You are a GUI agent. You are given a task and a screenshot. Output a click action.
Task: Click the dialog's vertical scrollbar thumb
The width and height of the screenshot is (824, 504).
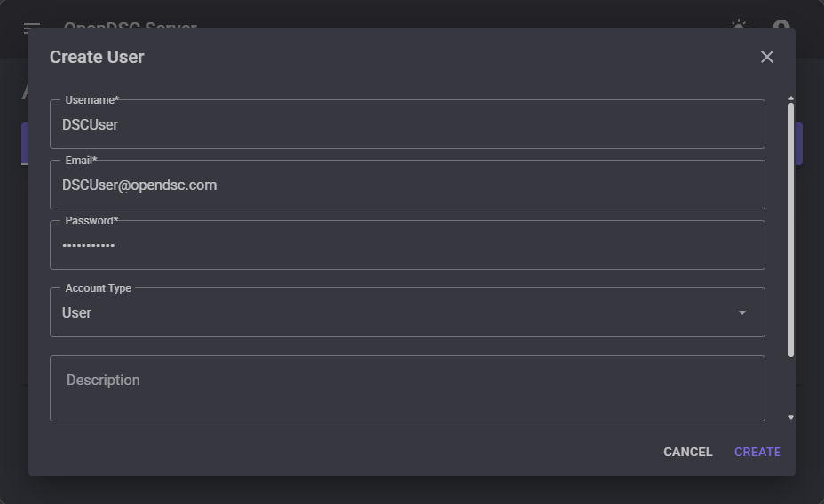(x=791, y=230)
